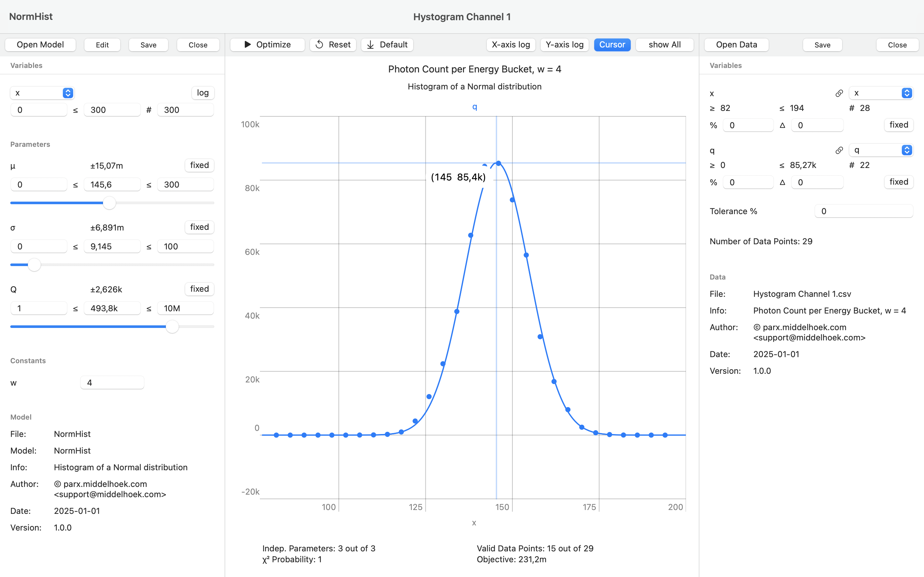Toggle fixed for the μ parameter
This screenshot has width=924, height=577.
pos(199,165)
